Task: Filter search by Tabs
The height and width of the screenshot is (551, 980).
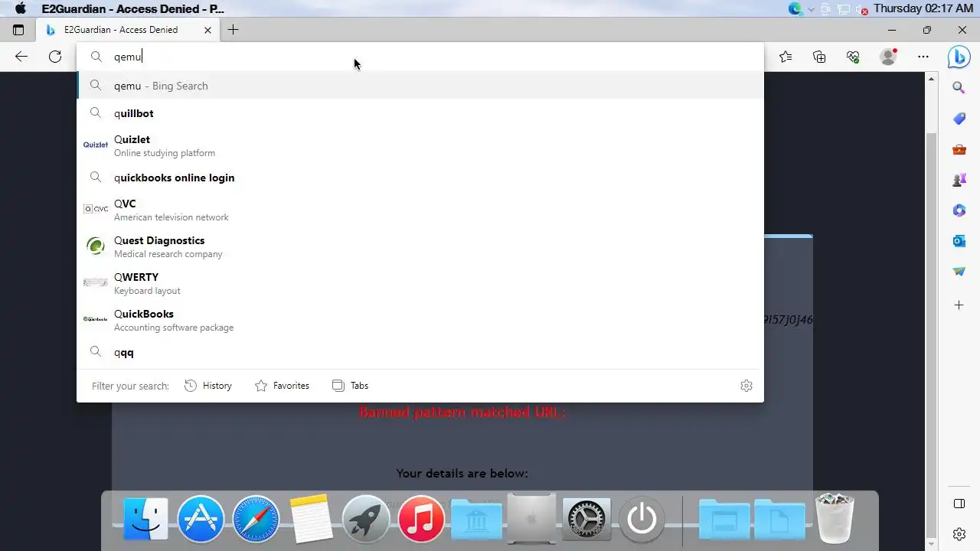Action: 350,386
